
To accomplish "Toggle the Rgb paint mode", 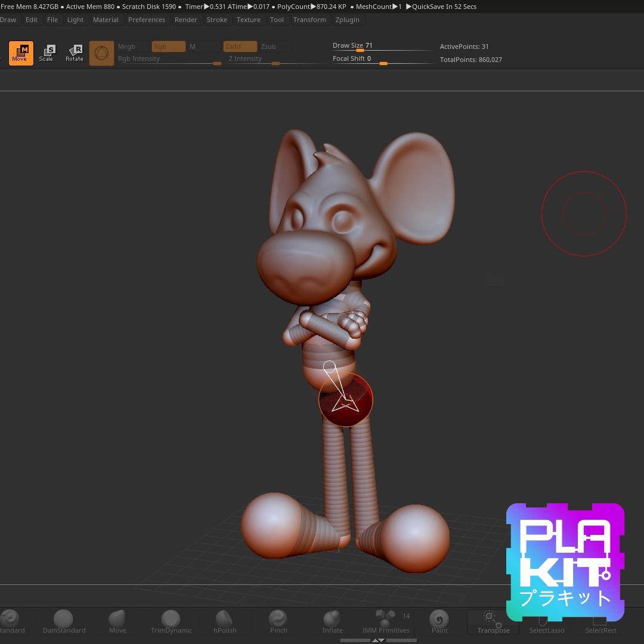I will point(168,47).
